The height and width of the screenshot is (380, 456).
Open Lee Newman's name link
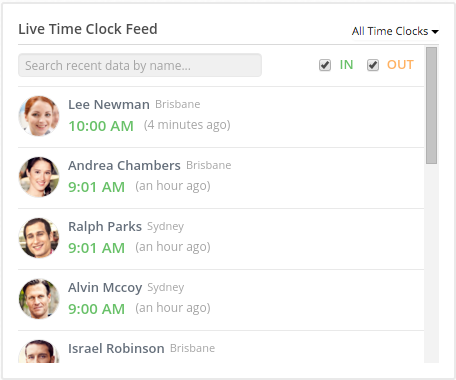coord(109,105)
